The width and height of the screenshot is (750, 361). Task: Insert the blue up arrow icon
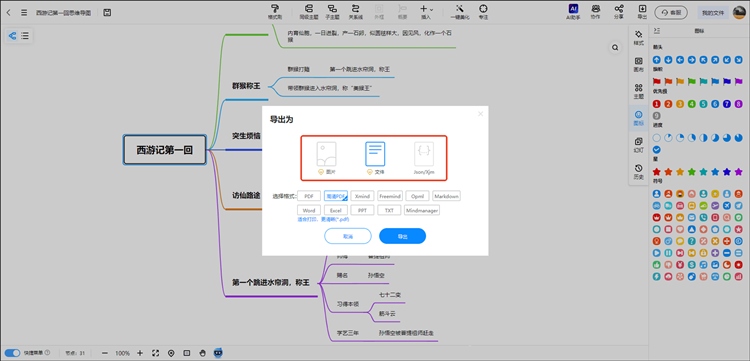point(657,60)
